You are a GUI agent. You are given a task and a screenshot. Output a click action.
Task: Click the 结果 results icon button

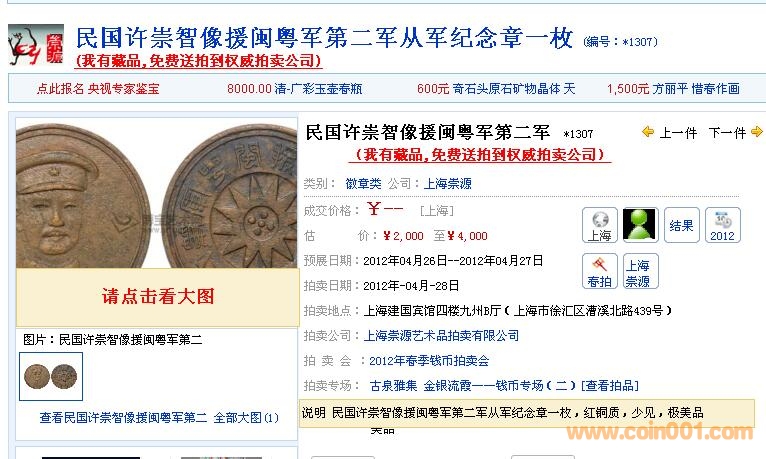[681, 225]
